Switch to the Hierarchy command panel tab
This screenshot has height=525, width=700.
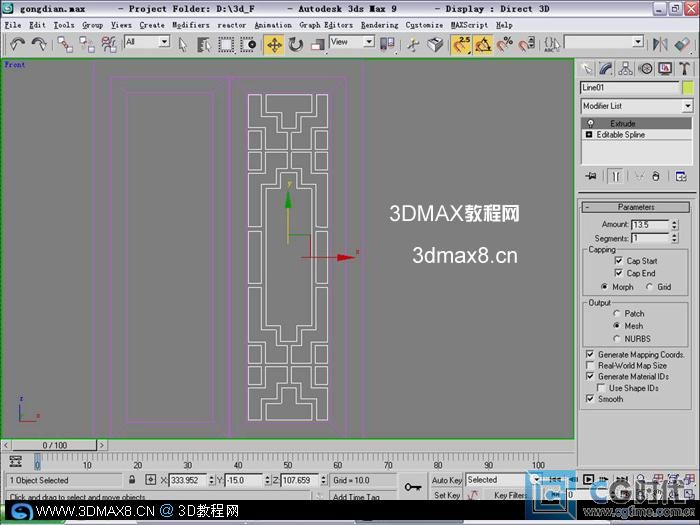coord(625,68)
